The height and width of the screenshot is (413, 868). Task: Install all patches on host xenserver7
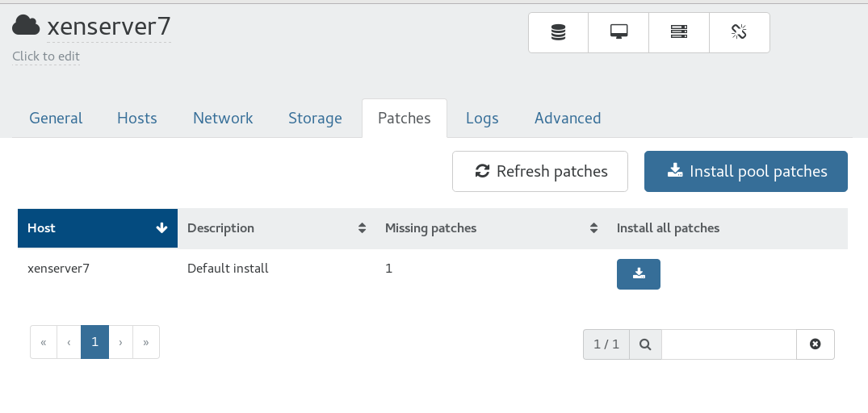[x=638, y=273]
